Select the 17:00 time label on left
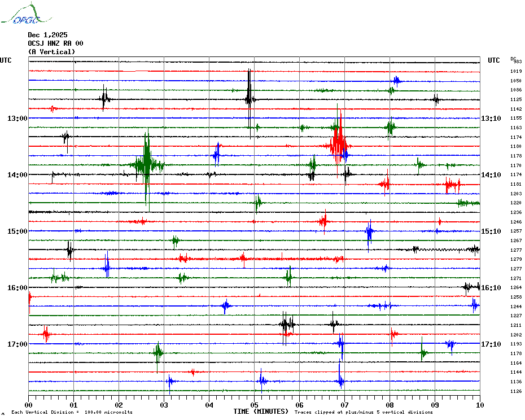 coord(17,344)
